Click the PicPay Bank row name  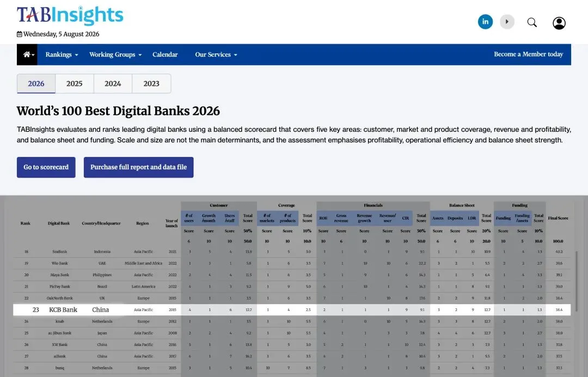[x=60, y=287]
